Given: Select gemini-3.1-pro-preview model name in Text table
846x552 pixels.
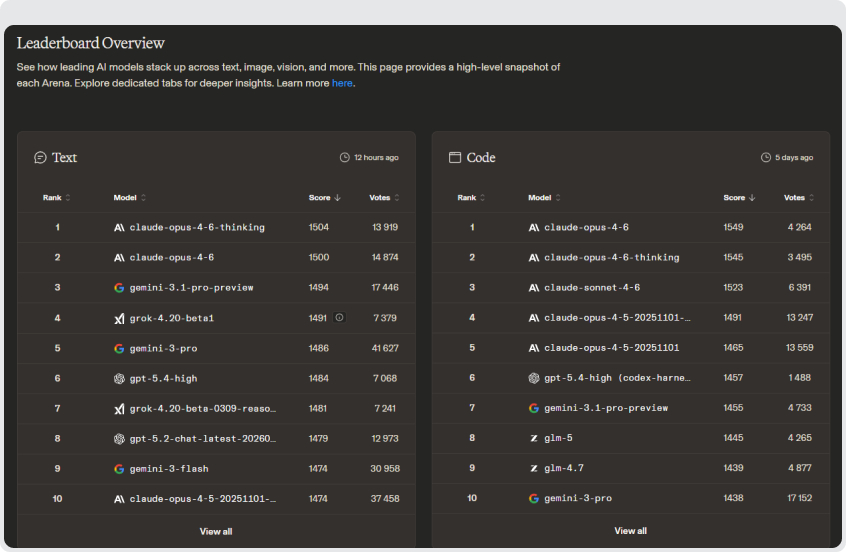Looking at the screenshot, I should point(192,288).
